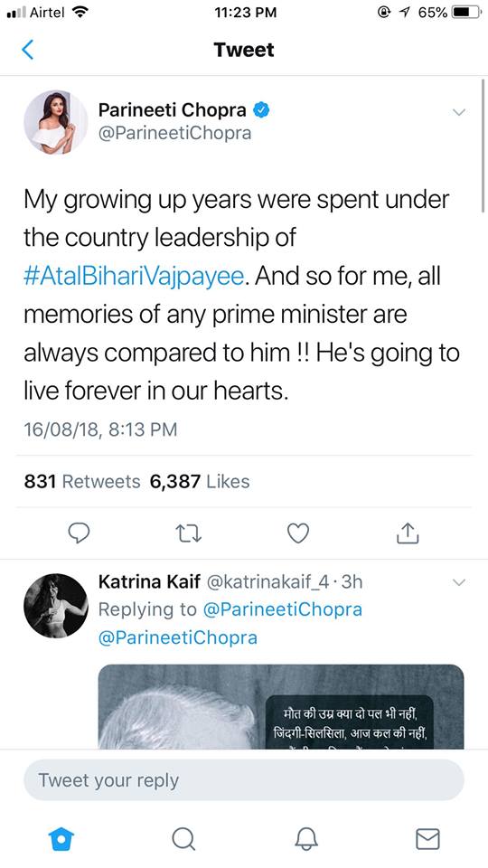Expand Parineeti Chopra tweet options chevron
The width and height of the screenshot is (488, 868).
point(459,112)
